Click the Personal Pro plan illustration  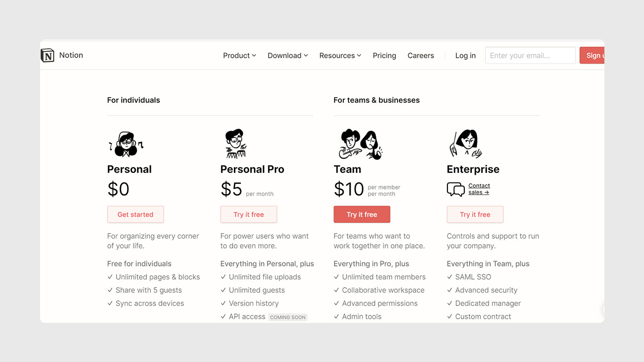235,144
